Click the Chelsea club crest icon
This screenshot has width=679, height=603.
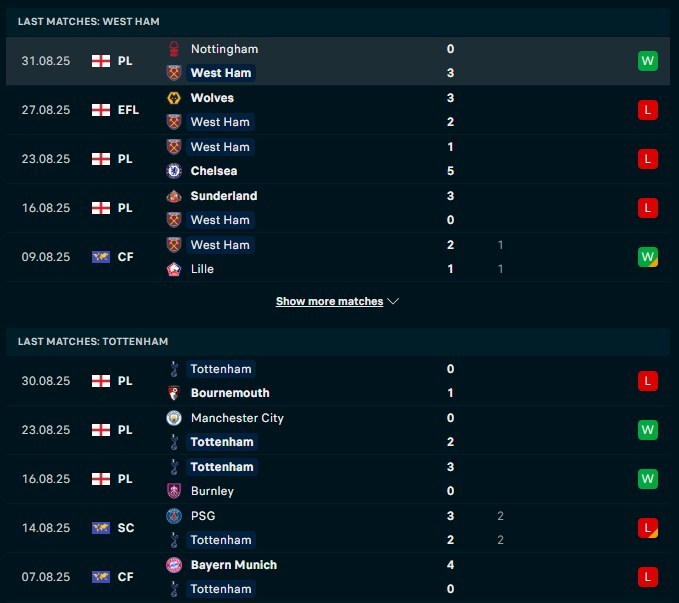coord(174,171)
